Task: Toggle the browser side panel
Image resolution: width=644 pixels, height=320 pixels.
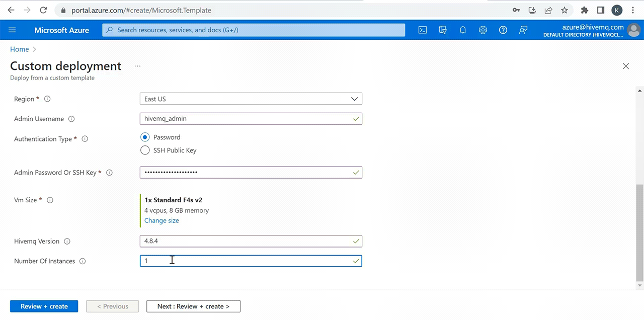Action: (x=600, y=10)
